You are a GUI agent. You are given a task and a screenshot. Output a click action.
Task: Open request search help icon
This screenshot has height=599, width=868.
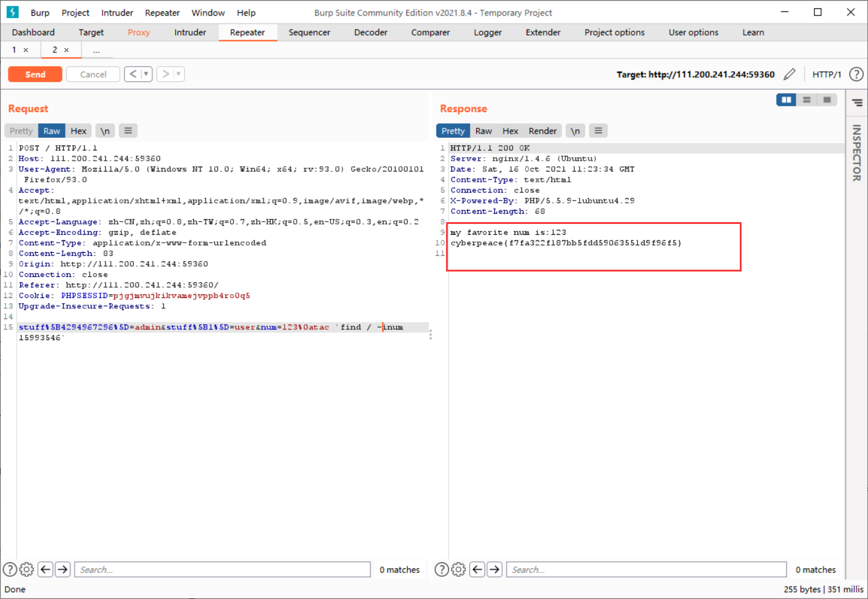(x=10, y=570)
